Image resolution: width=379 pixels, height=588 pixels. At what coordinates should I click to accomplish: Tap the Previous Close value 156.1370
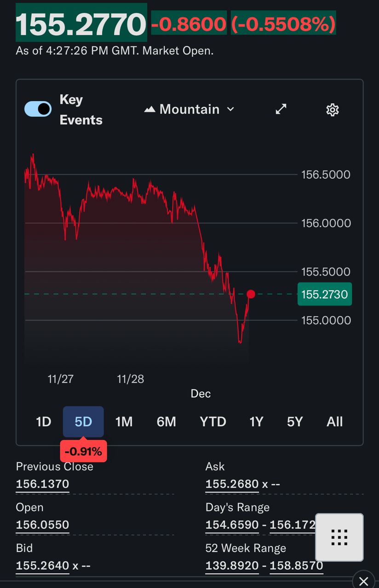(x=42, y=484)
